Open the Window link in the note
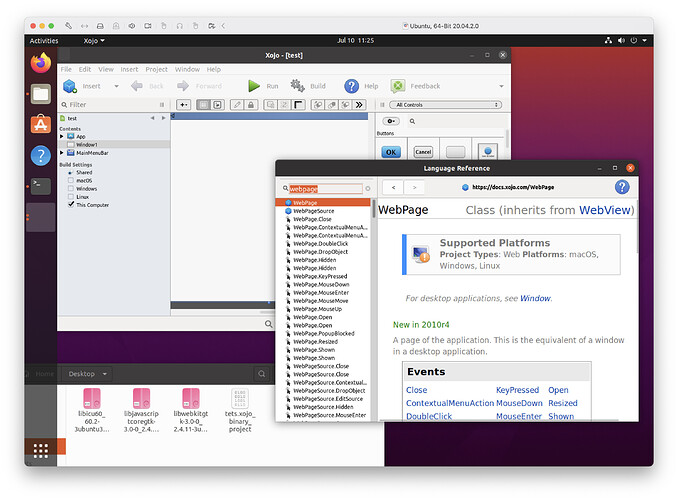This screenshot has height=500, width=679. pyautogui.click(x=535, y=298)
